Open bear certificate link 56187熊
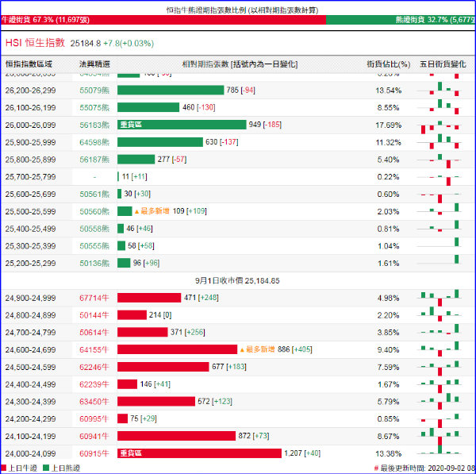This screenshot has width=476, height=474. click(94, 160)
